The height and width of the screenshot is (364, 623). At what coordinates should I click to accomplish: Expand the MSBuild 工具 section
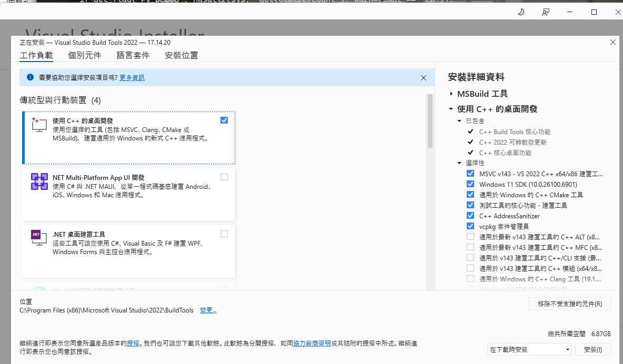(451, 94)
